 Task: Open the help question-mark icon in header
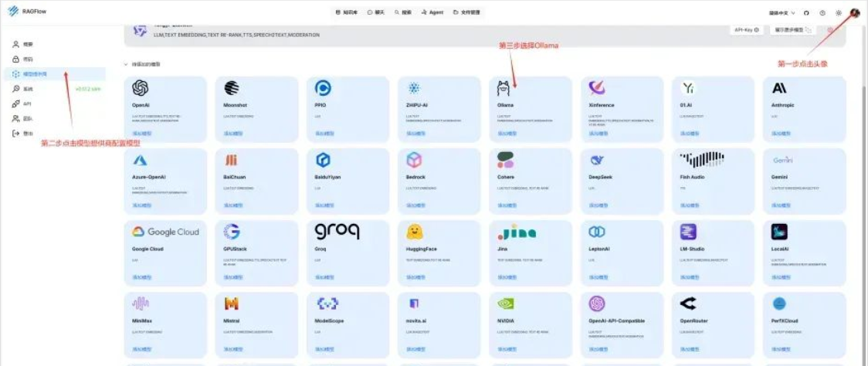coord(822,12)
